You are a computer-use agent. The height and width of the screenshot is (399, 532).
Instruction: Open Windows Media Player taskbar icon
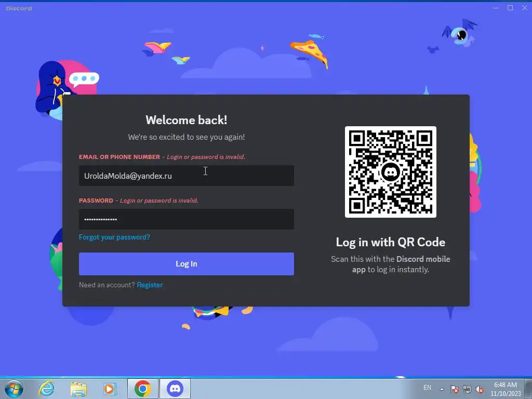110,389
